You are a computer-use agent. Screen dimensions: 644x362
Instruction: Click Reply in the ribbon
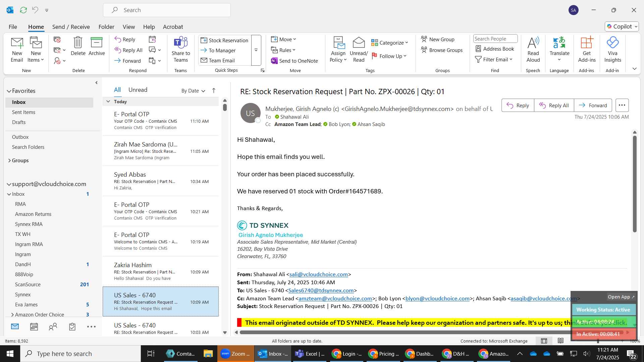click(125, 40)
